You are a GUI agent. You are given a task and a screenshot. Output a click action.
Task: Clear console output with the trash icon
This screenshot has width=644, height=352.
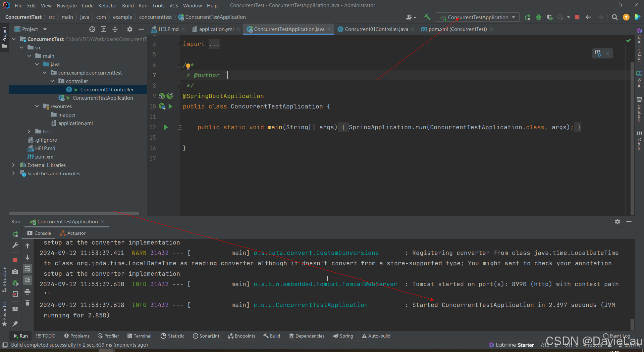click(28, 303)
